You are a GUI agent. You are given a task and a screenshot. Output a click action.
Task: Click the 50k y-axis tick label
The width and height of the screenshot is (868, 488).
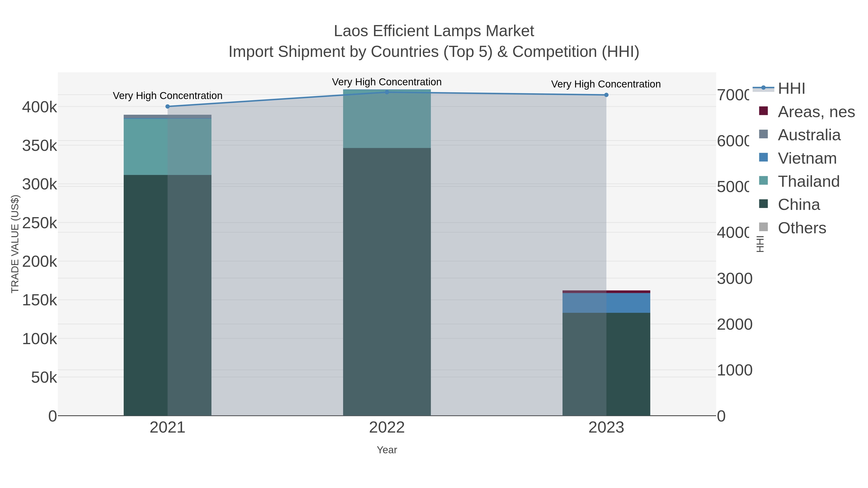click(x=44, y=378)
